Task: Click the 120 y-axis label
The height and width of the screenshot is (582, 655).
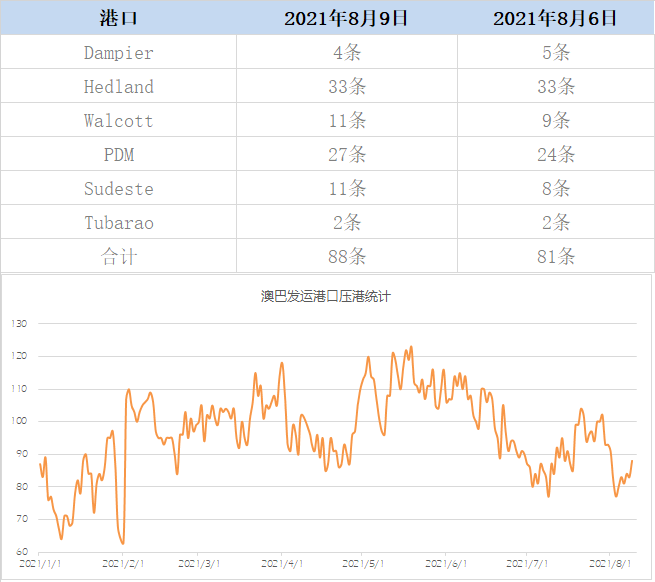Action: [19, 356]
